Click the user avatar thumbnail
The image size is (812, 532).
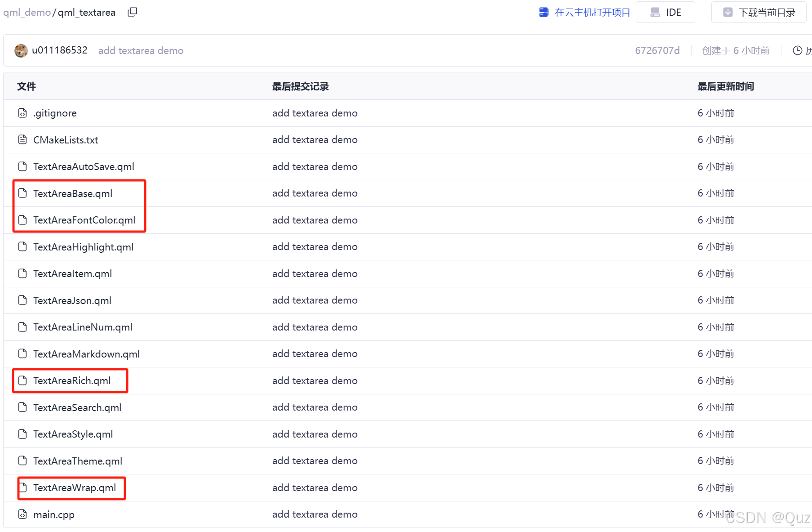21,50
